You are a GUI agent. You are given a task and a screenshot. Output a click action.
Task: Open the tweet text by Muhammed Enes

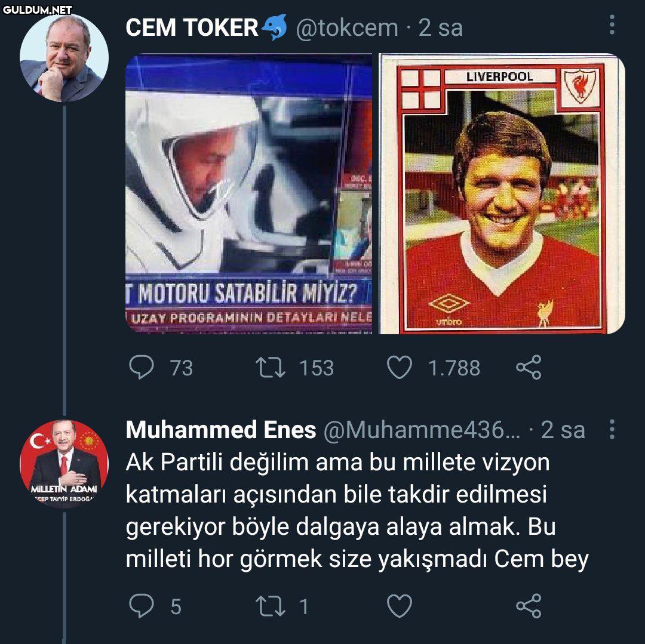[357, 511]
